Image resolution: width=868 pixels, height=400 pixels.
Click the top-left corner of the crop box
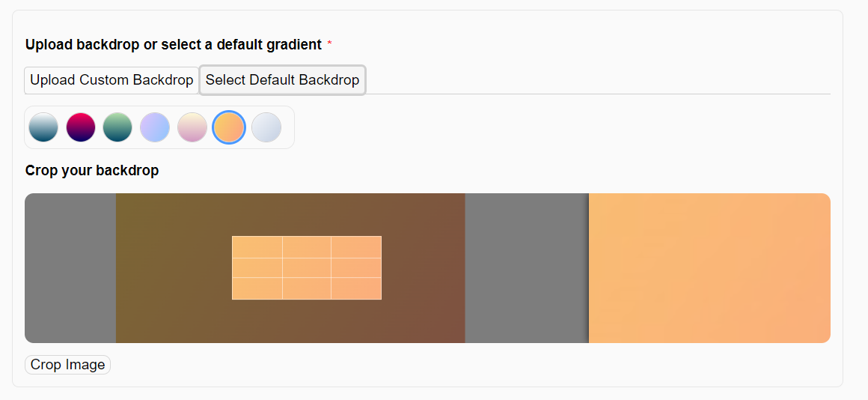pyautogui.click(x=233, y=237)
